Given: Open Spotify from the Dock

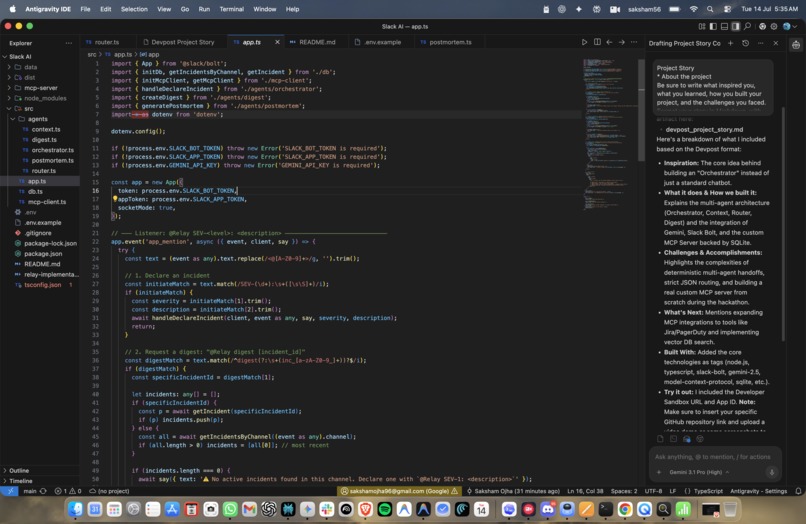Looking at the screenshot, I should point(384,509).
